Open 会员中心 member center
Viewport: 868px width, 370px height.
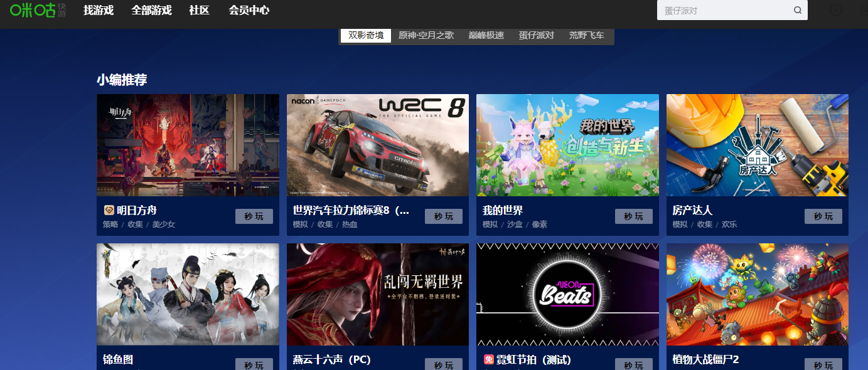click(249, 10)
